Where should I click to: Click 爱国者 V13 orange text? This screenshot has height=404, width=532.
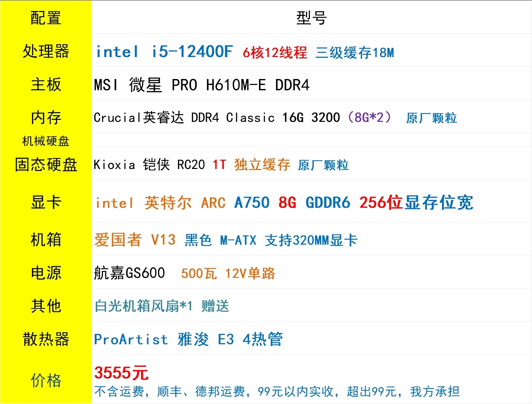tap(135, 240)
